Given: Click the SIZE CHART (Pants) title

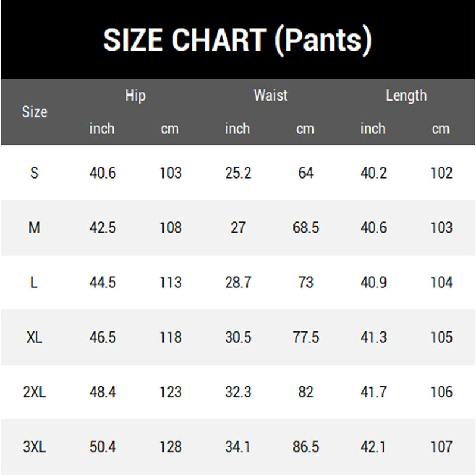Looking at the screenshot, I should coord(237,40).
